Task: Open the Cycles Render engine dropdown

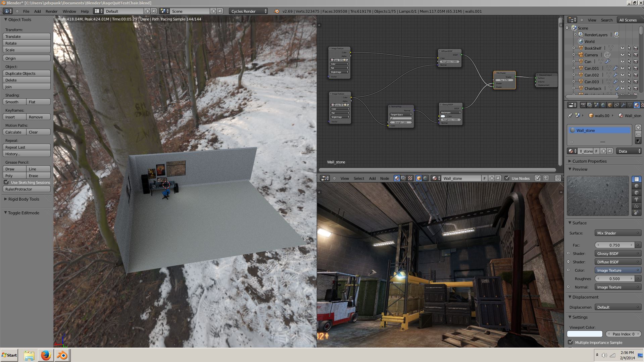Action: tap(249, 11)
